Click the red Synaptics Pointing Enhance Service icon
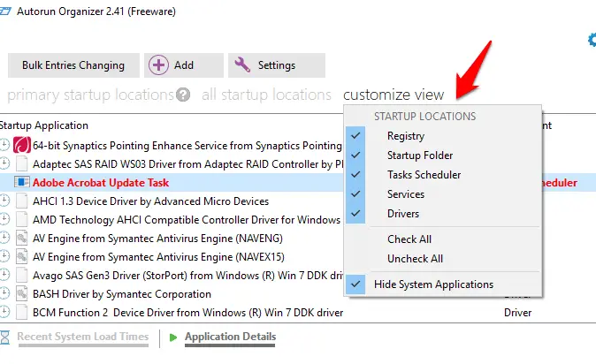This screenshot has height=364, width=596. 22,145
